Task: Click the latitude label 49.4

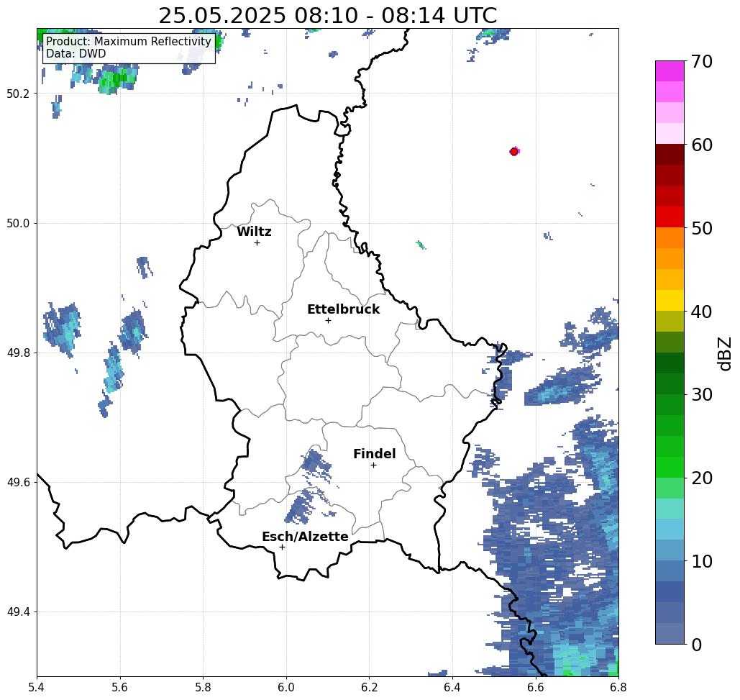Action: (17, 612)
